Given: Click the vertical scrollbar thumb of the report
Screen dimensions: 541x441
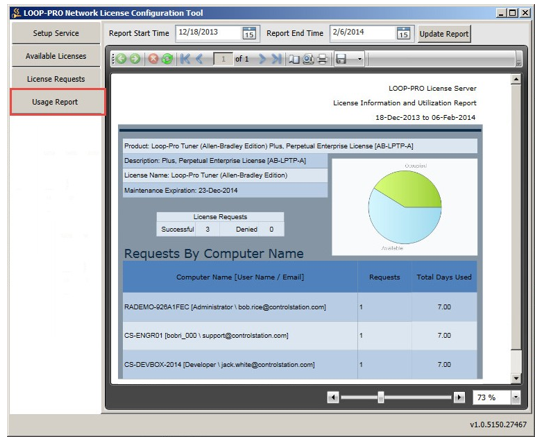Looking at the screenshot, I should coord(516,217).
